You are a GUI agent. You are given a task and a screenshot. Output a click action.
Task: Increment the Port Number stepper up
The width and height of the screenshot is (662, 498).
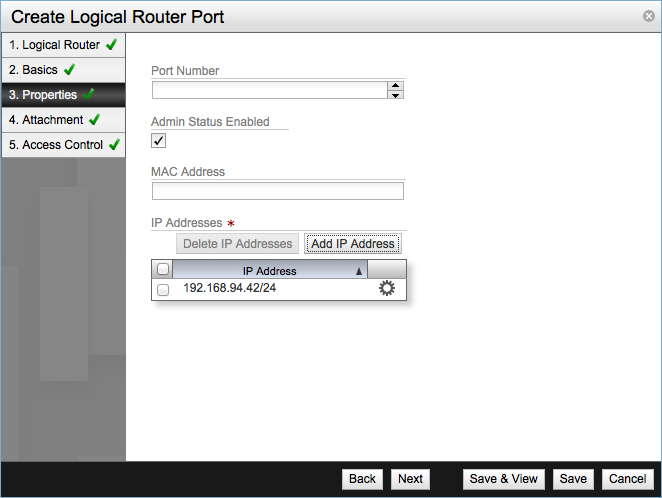click(x=396, y=86)
